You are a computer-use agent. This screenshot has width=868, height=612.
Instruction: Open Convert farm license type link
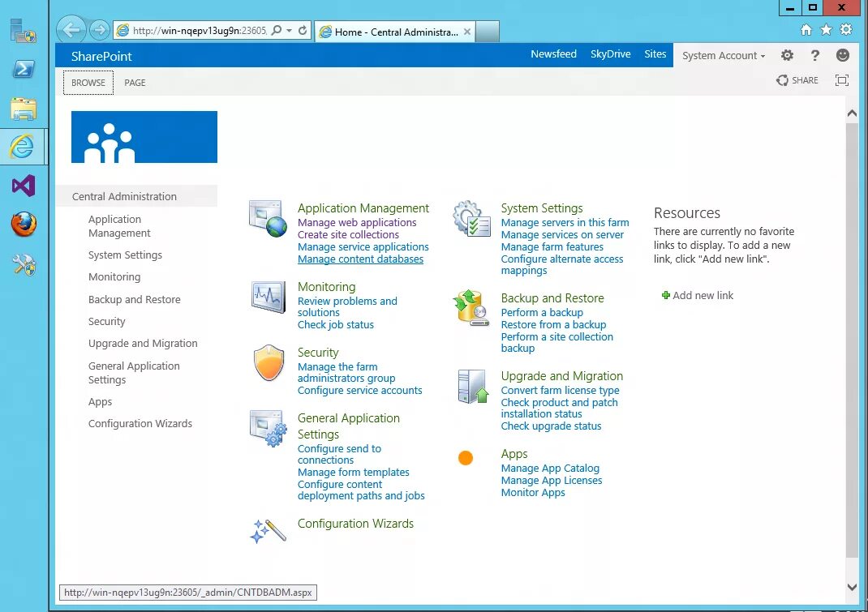coord(561,390)
